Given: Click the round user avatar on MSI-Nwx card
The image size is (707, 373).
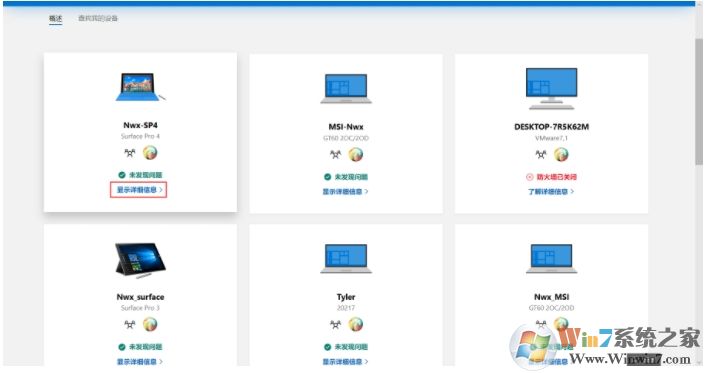Looking at the screenshot, I should pyautogui.click(x=356, y=155).
